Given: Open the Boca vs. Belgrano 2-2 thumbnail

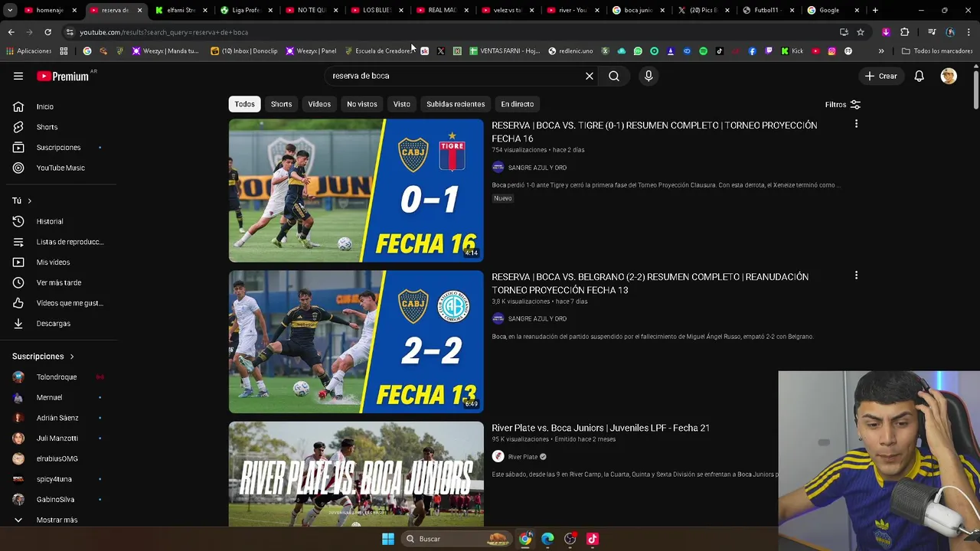Looking at the screenshot, I should click(x=356, y=342).
